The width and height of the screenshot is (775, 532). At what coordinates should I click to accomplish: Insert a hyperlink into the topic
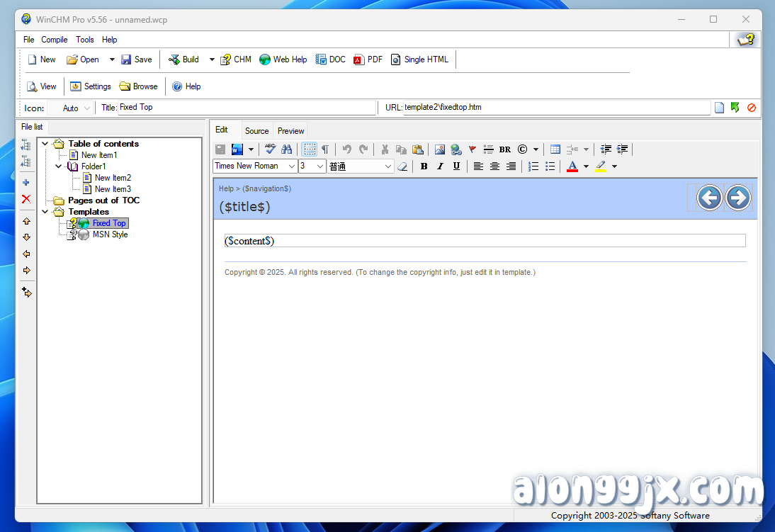456,149
